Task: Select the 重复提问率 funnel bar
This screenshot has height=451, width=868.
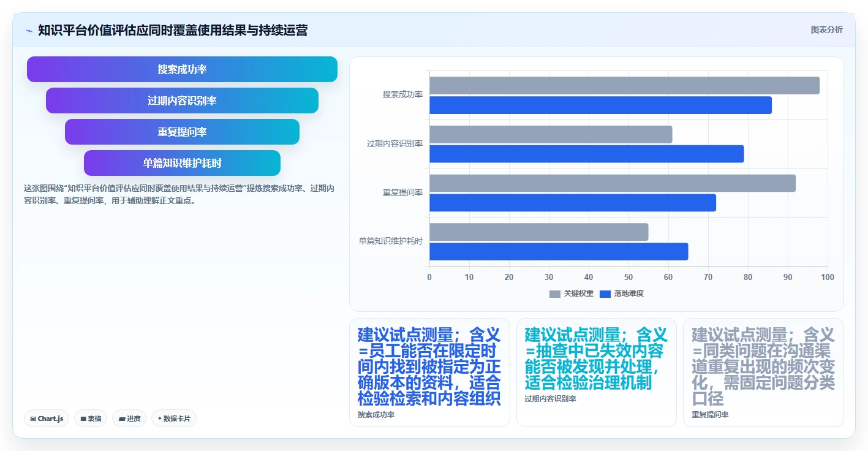Action: coord(182,132)
